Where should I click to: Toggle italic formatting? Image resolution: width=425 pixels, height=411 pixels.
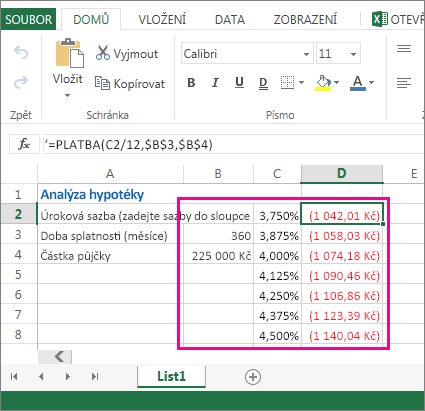(x=215, y=82)
